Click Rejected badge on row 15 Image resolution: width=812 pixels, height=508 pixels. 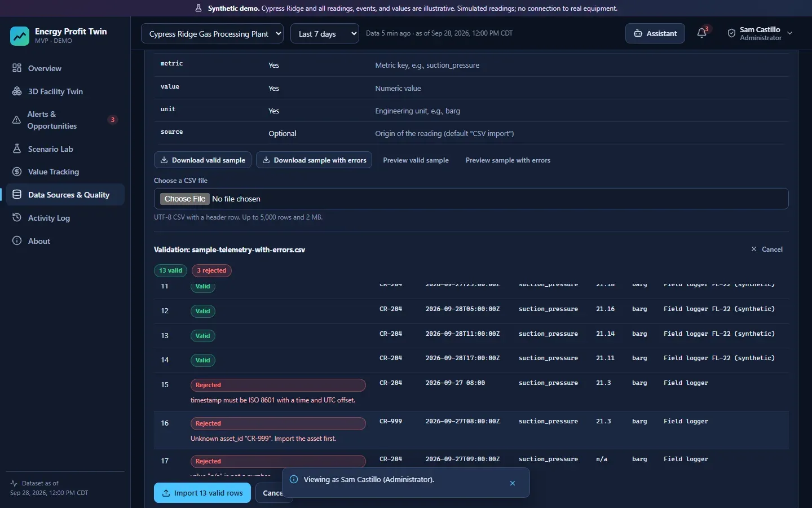278,385
